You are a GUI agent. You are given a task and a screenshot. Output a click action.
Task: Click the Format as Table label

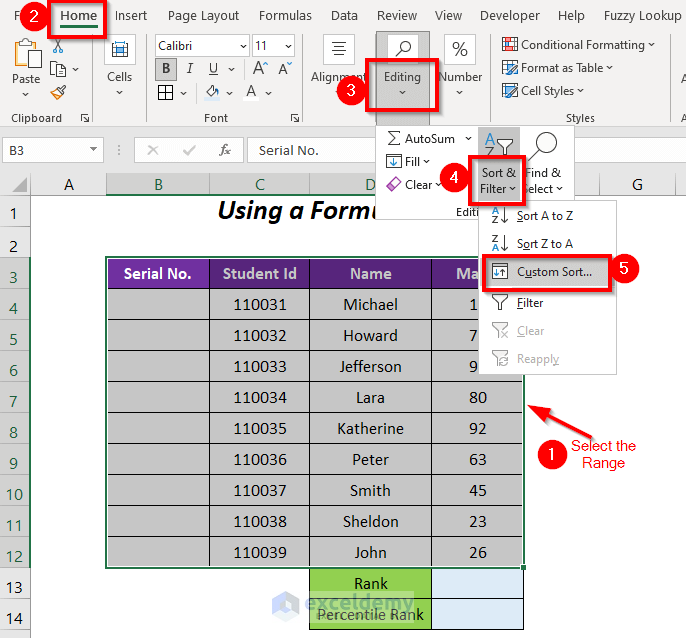pyautogui.click(x=562, y=68)
